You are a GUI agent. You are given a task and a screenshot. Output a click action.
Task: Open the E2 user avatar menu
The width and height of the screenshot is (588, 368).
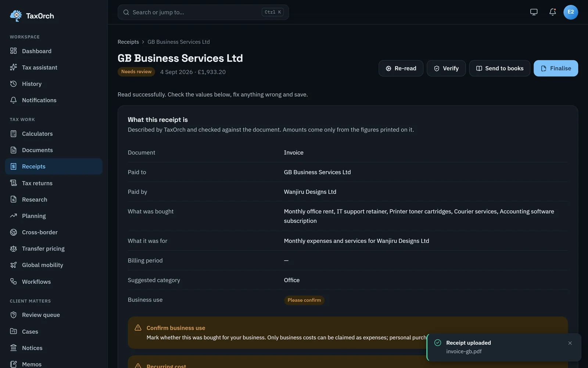[x=571, y=12]
